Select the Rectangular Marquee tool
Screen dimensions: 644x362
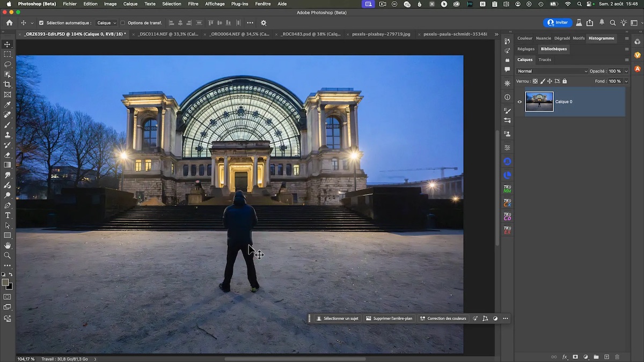[x=8, y=54]
